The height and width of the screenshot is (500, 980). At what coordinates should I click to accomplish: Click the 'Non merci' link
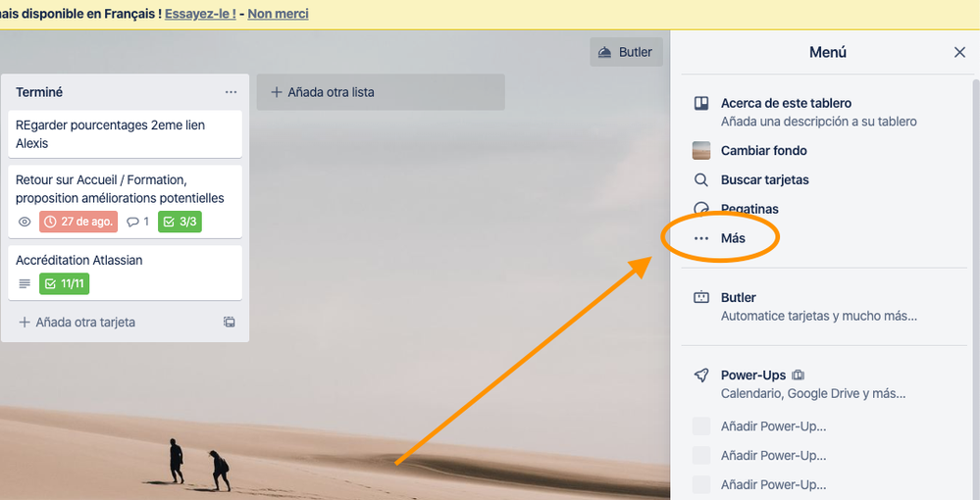279,13
